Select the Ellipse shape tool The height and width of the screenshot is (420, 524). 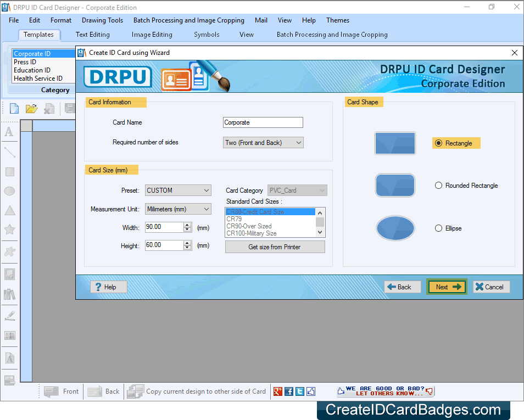(x=10, y=191)
